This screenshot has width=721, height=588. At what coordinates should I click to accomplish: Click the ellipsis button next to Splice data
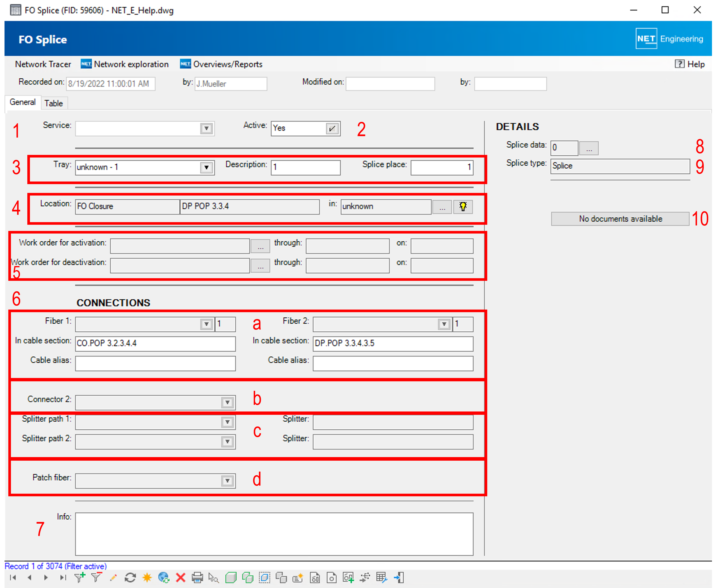(589, 148)
